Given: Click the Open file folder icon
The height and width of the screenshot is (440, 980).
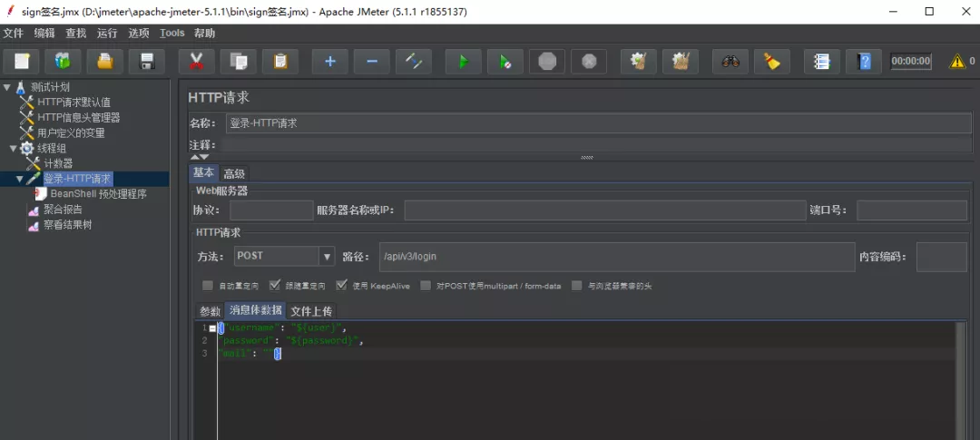Looking at the screenshot, I should 105,62.
